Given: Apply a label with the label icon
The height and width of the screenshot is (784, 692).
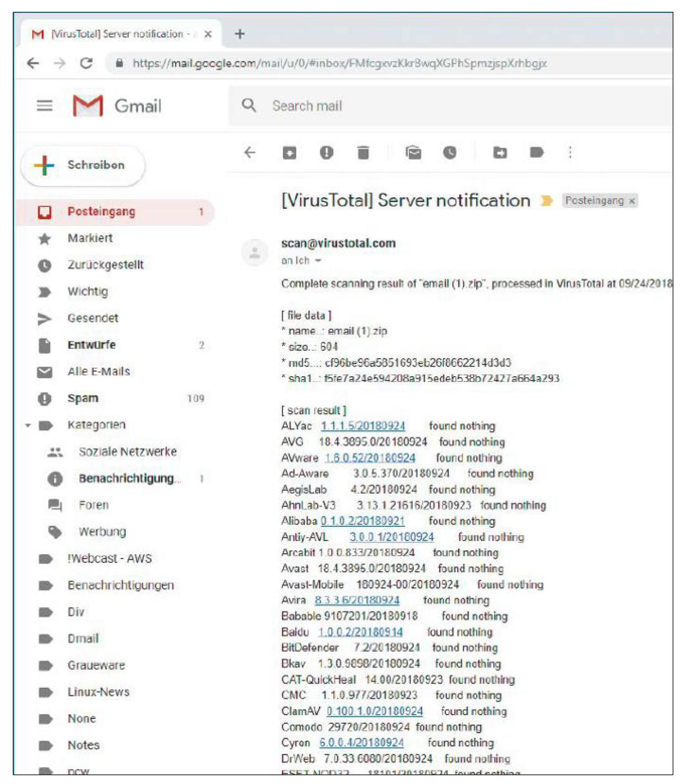Looking at the screenshot, I should coord(536,153).
